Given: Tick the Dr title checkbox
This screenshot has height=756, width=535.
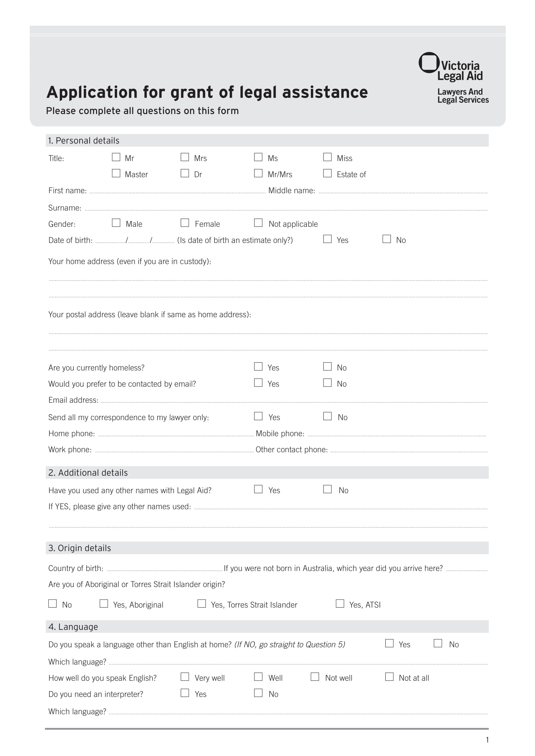Looking at the screenshot, I should click(x=185, y=173).
